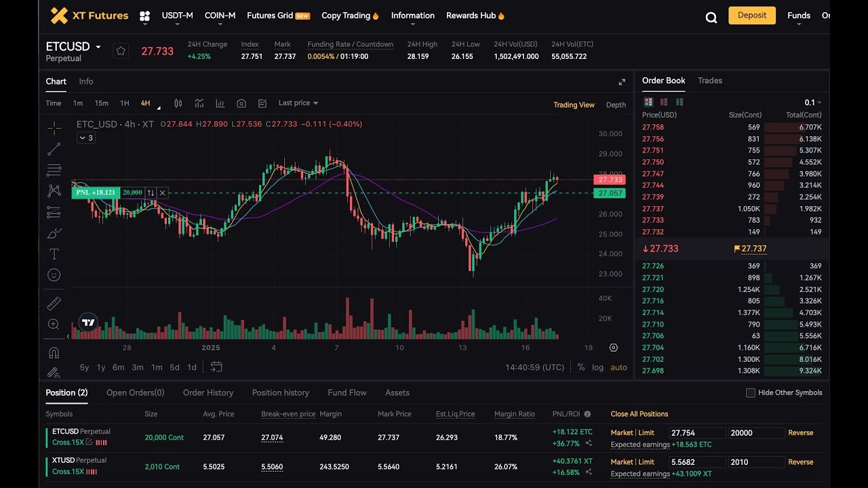Screen dimensions: 868x488
Task: Open the Last price dropdown
Action: (x=298, y=103)
